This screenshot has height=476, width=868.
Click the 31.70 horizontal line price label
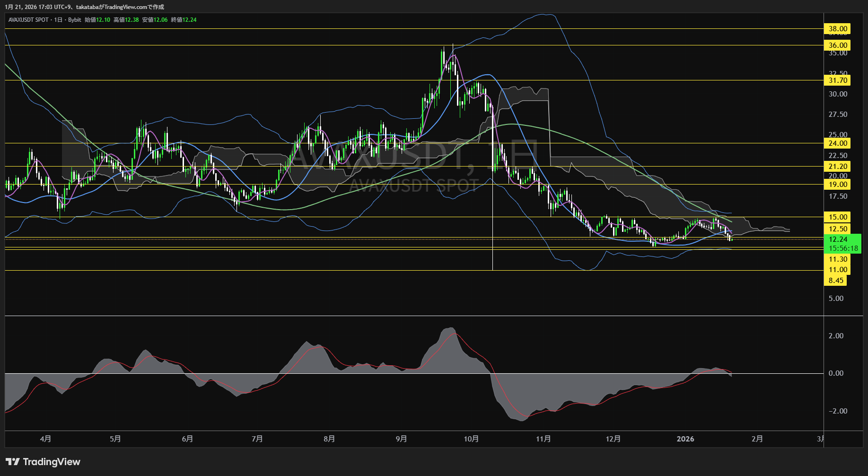(837, 80)
